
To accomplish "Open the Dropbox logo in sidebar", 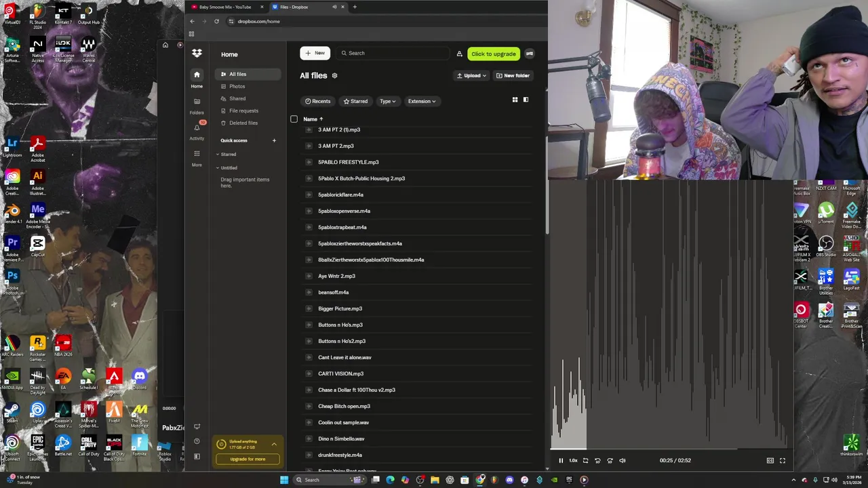I will [x=197, y=53].
